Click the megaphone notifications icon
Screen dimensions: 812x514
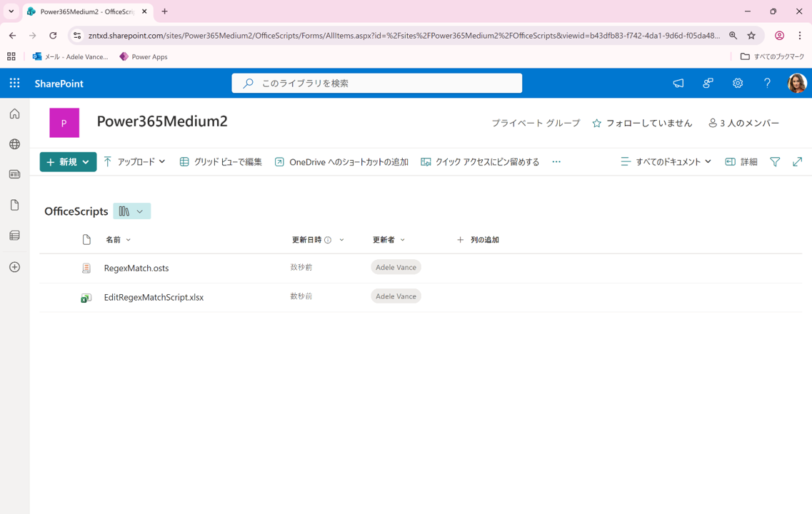(x=678, y=84)
